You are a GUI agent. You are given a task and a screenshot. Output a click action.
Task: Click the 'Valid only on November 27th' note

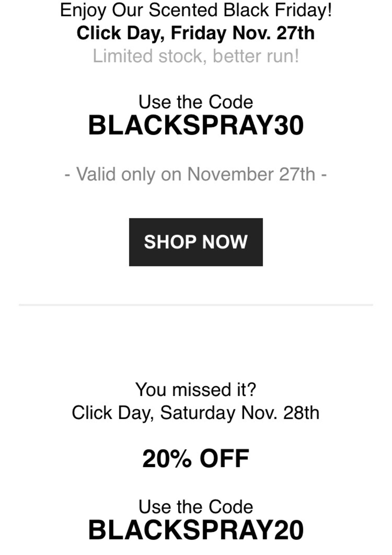click(x=196, y=174)
